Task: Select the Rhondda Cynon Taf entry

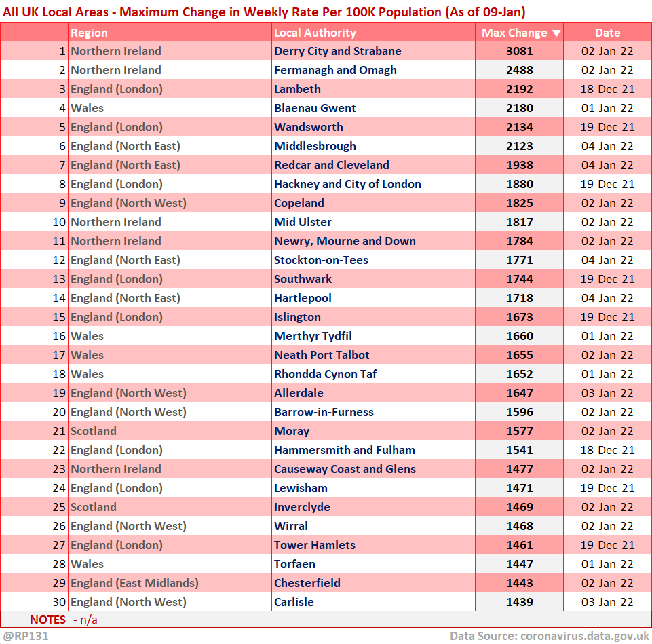Action: (x=325, y=374)
